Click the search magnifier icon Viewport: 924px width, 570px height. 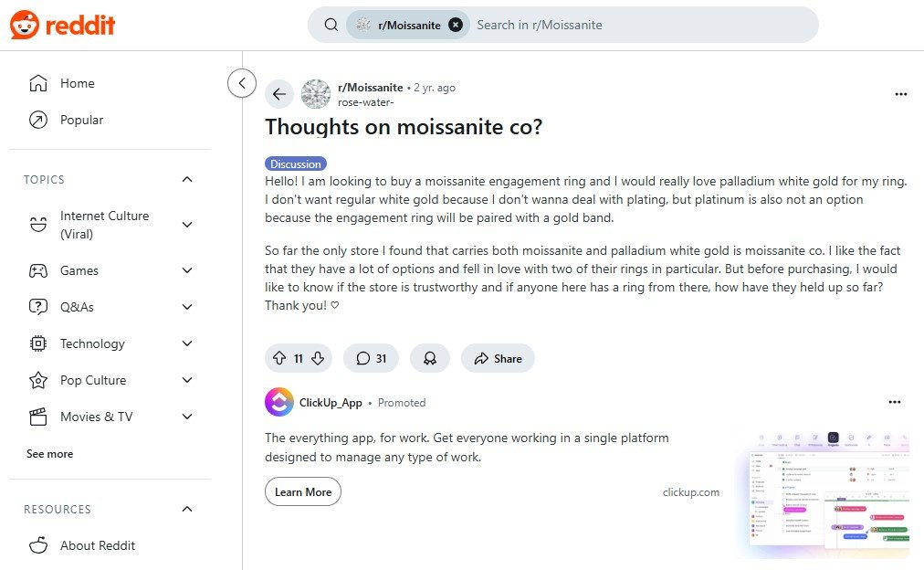(x=331, y=25)
